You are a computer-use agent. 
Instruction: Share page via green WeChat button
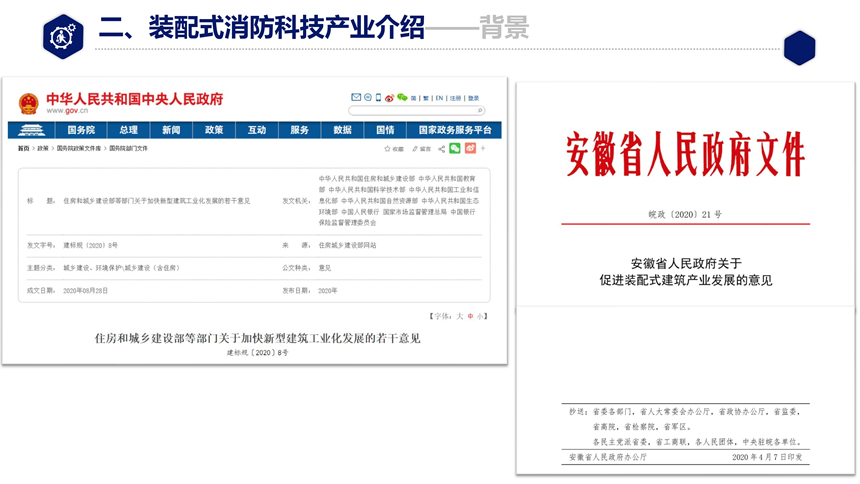coord(455,148)
